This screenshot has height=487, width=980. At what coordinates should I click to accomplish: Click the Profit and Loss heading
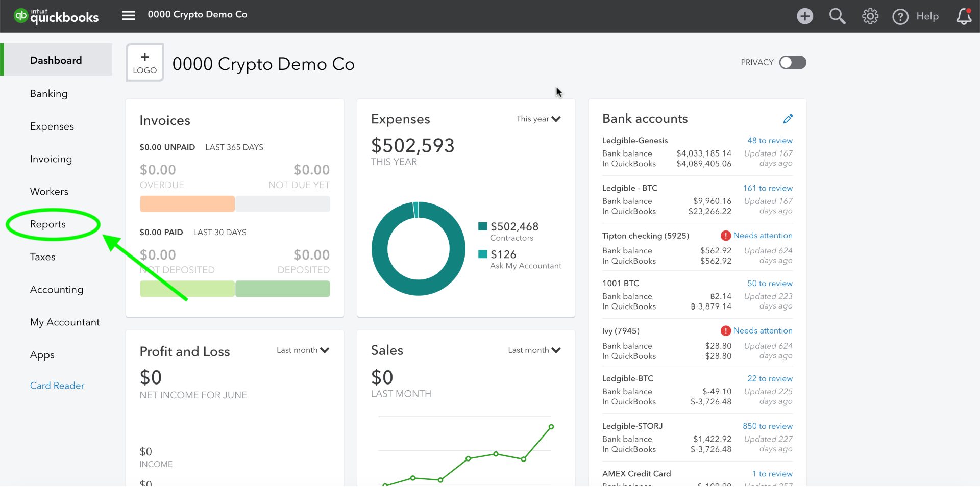185,352
